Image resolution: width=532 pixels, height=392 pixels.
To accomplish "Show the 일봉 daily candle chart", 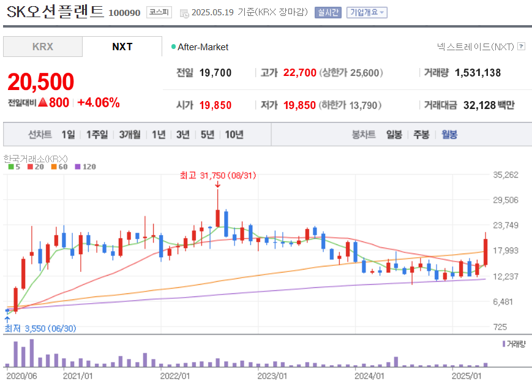I will point(394,134).
